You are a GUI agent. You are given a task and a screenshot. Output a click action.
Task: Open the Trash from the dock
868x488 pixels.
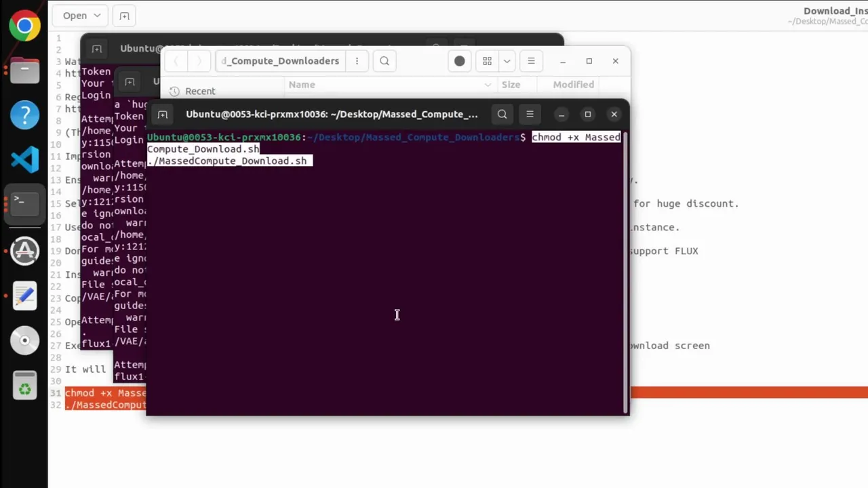(24, 386)
